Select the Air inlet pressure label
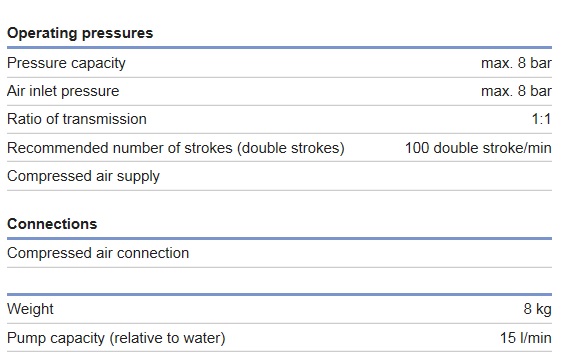Screen dimensions: 583x363 point(63,91)
